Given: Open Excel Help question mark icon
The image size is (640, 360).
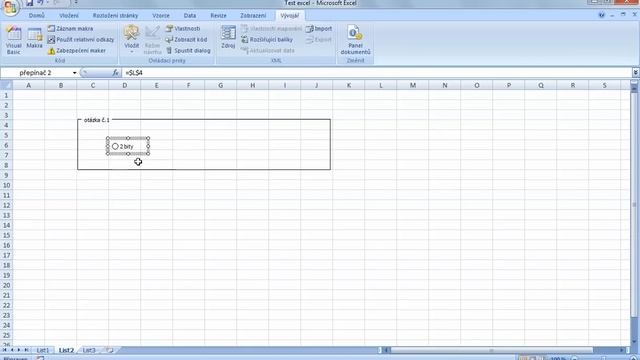Looking at the screenshot, I should [x=601, y=15].
